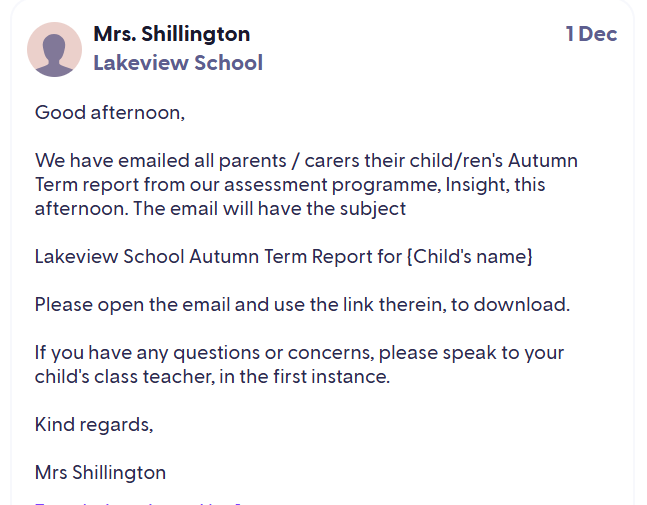Click the 'Mrs Shillington' signature at the bottom

pos(100,472)
